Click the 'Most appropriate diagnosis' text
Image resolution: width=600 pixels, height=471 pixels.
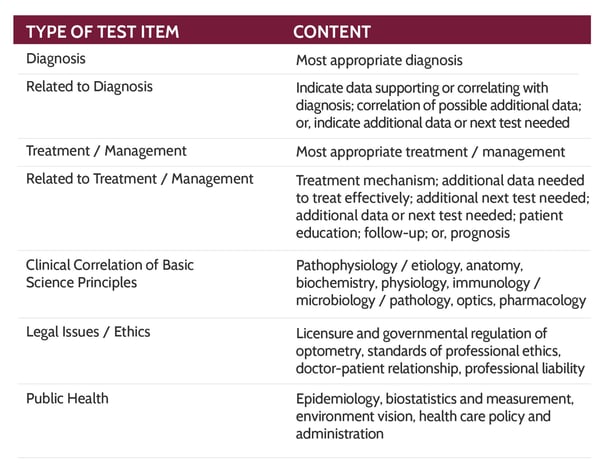(379, 60)
